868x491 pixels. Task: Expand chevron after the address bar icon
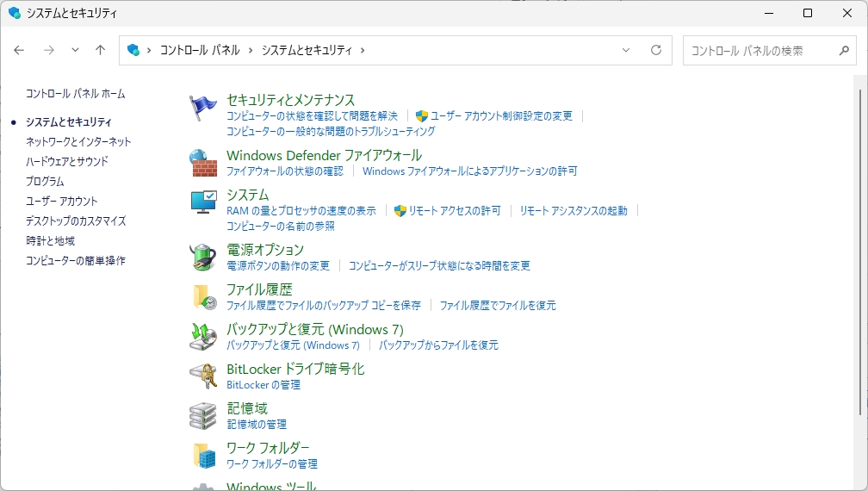149,50
